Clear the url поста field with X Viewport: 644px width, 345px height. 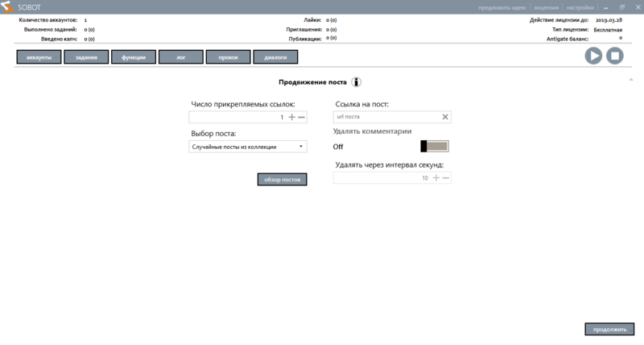(x=445, y=117)
